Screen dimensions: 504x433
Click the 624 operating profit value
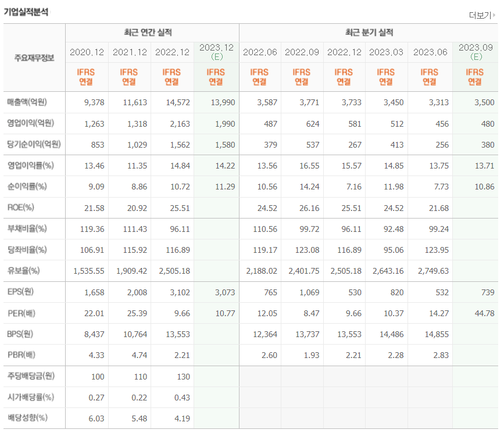coord(313,124)
